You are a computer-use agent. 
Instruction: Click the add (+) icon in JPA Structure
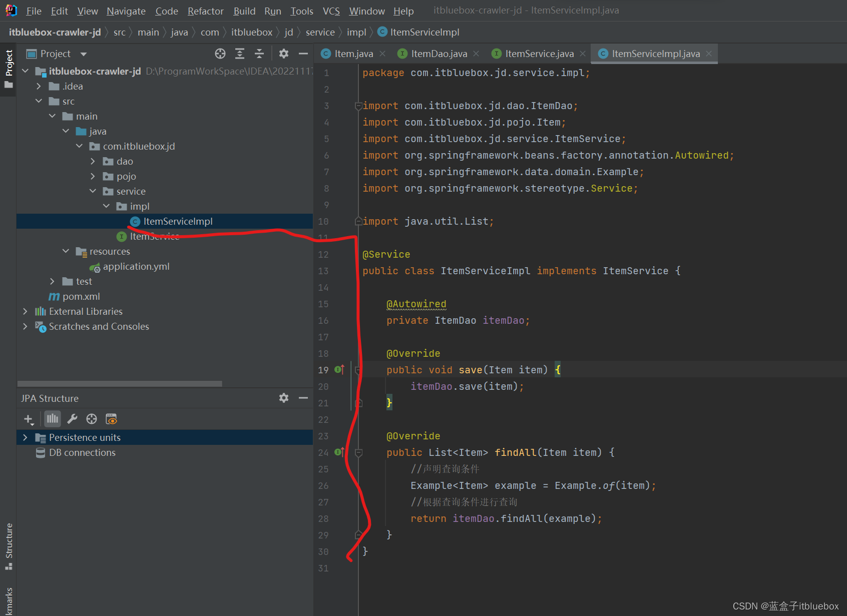29,419
